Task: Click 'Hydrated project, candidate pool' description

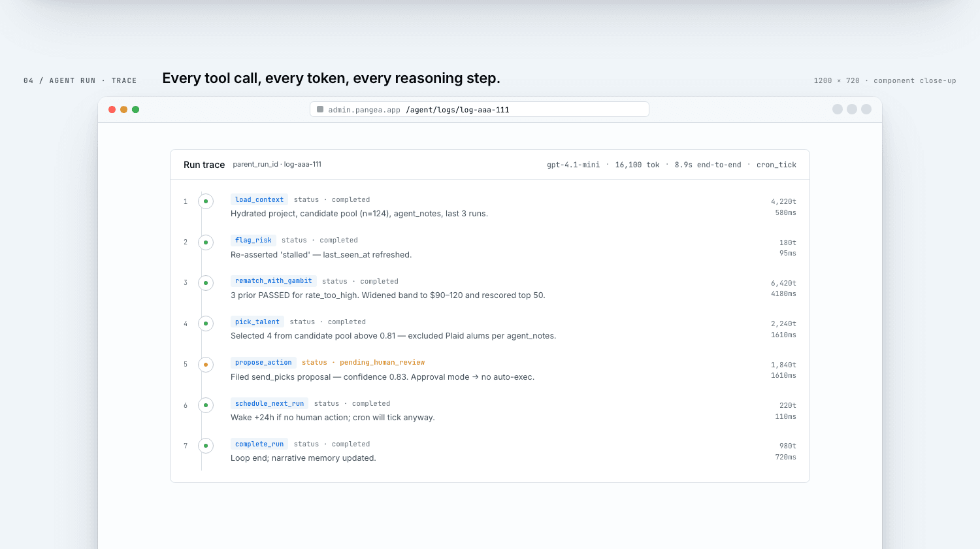Action: coord(359,214)
